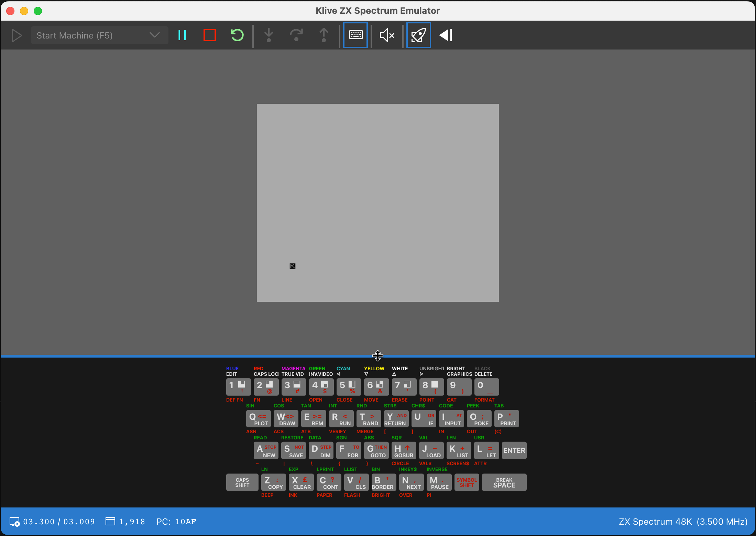The width and height of the screenshot is (756, 536).
Task: Select the J LOAD key
Action: pyautogui.click(x=431, y=451)
